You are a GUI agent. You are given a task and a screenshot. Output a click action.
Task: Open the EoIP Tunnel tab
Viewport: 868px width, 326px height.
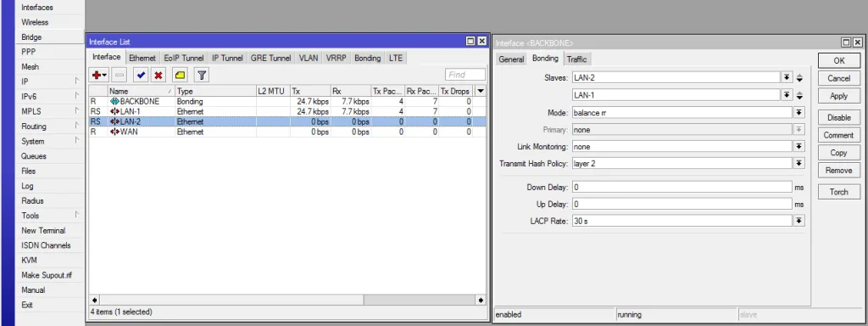(x=184, y=58)
